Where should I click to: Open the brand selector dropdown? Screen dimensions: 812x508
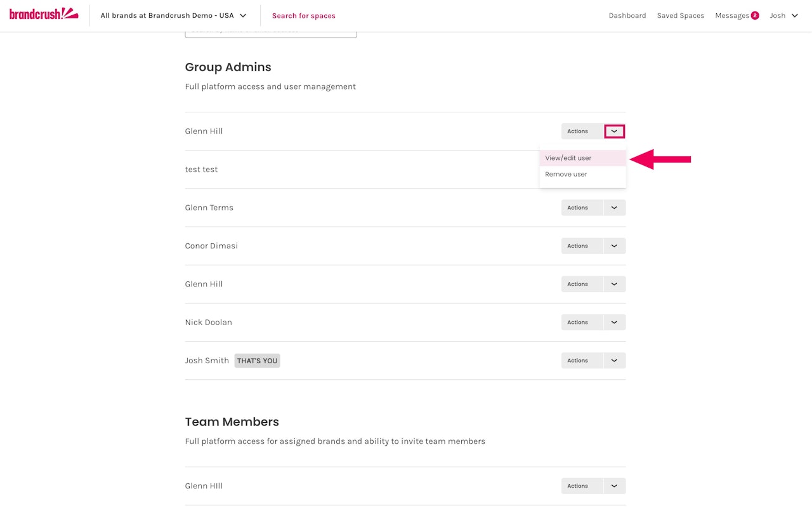point(173,16)
